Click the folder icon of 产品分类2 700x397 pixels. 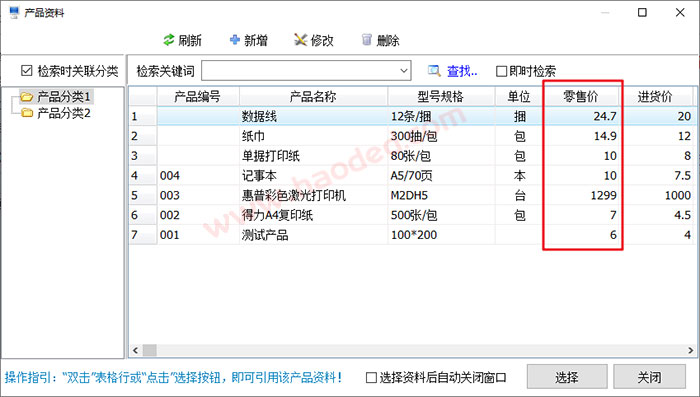pyautogui.click(x=27, y=113)
